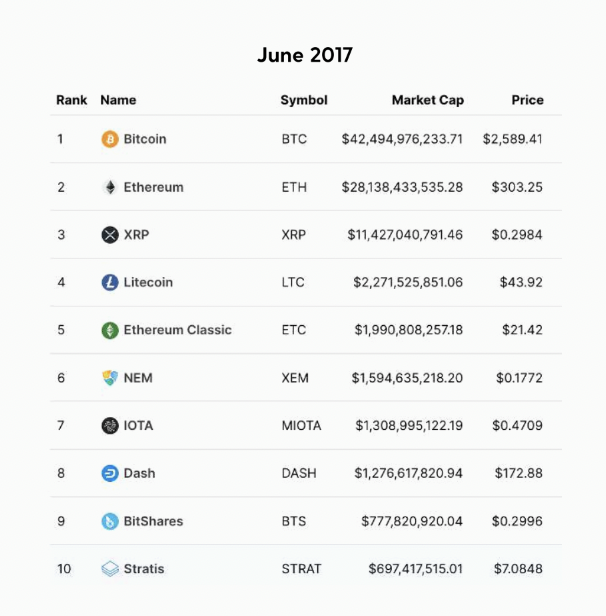The height and width of the screenshot is (616, 606).
Task: Click the Rank column header
Action: coord(71,100)
